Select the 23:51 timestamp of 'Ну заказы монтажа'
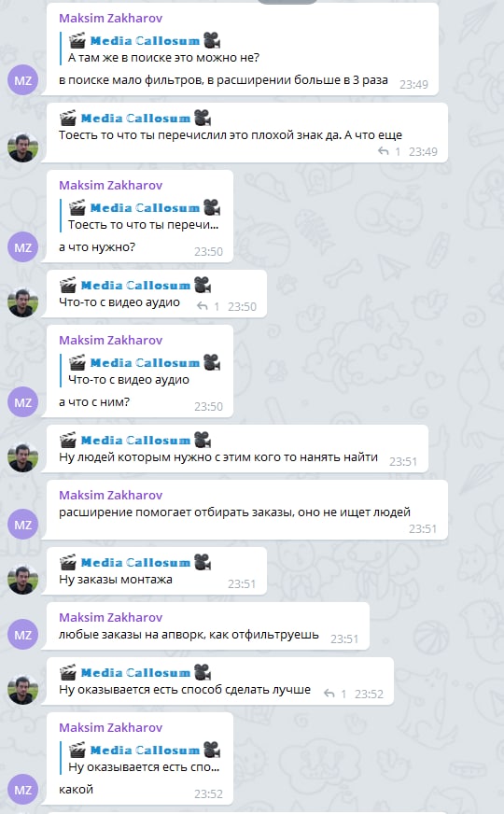This screenshot has width=504, height=814. pos(242,584)
